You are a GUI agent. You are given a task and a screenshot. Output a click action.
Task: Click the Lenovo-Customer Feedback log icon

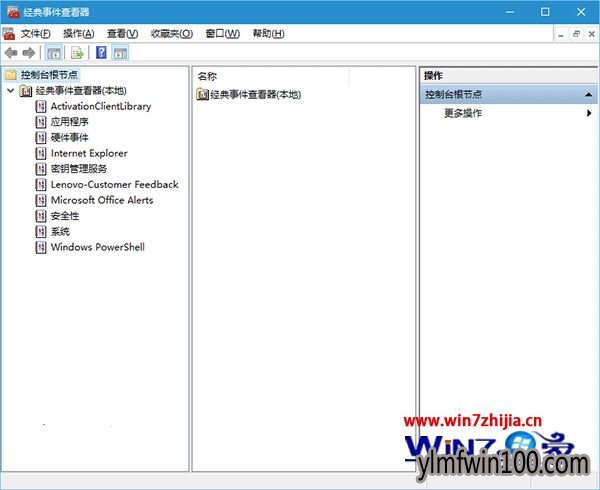(41, 185)
